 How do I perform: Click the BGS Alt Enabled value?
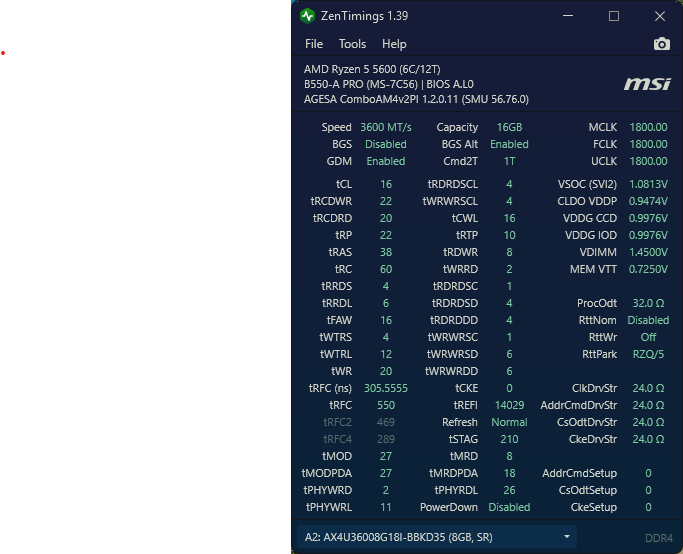coord(509,144)
